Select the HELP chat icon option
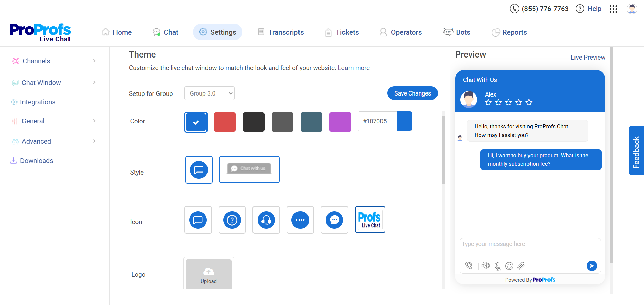 (x=300, y=220)
